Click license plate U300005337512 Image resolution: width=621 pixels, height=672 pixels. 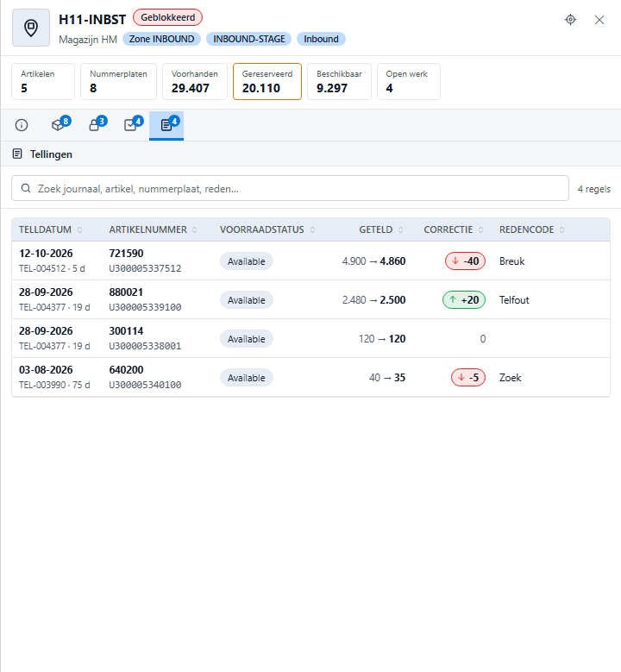point(145,269)
